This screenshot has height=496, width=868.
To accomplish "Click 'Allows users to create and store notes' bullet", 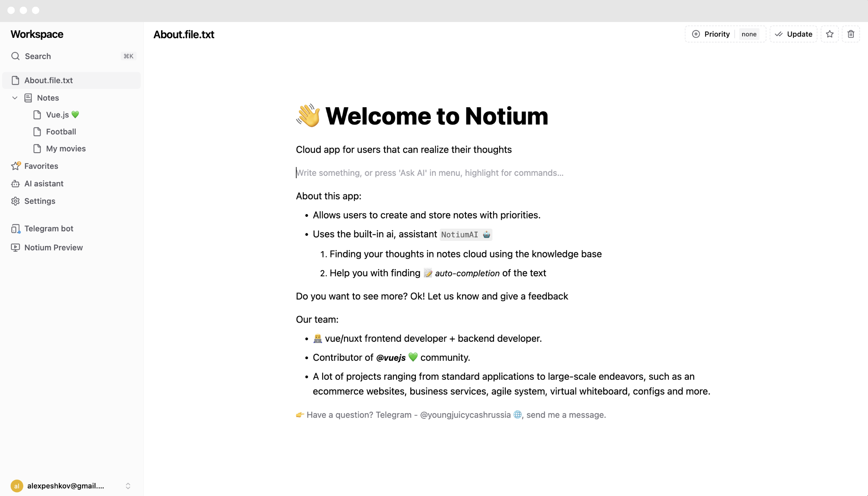I will (427, 215).
